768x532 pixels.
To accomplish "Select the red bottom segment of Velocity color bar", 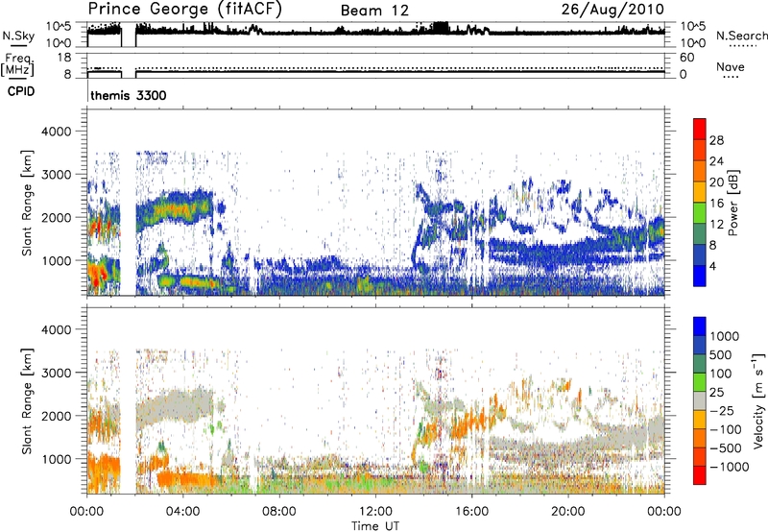I will click(x=700, y=475).
